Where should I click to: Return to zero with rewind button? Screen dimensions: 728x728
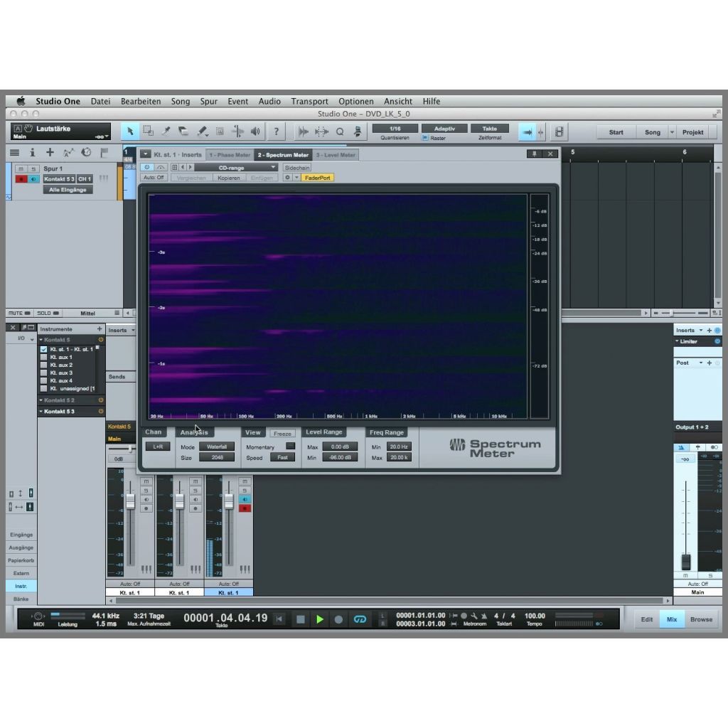coord(279,619)
